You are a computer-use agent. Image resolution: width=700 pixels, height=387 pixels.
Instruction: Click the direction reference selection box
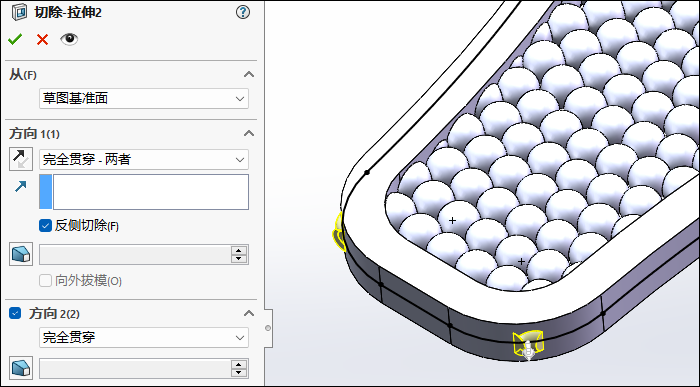coord(144,192)
